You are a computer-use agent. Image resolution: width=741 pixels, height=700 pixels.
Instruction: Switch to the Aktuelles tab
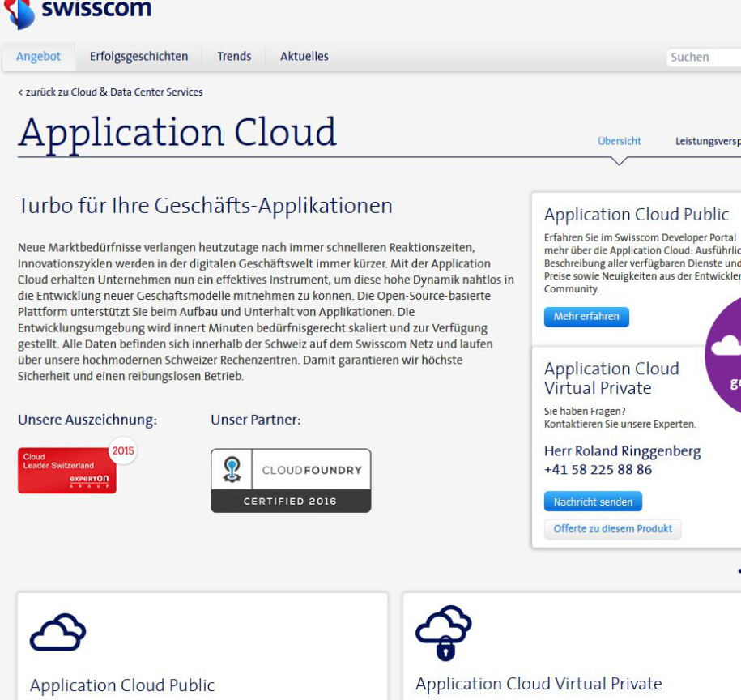coord(304,57)
